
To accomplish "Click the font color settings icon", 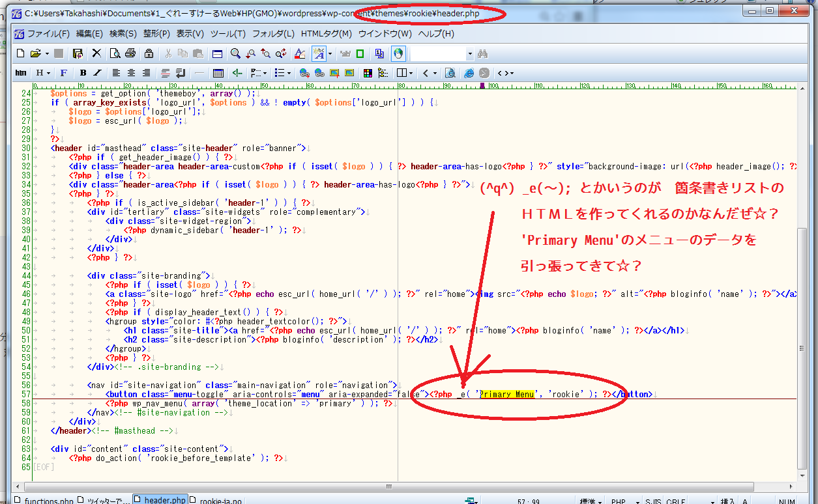I will (x=300, y=53).
